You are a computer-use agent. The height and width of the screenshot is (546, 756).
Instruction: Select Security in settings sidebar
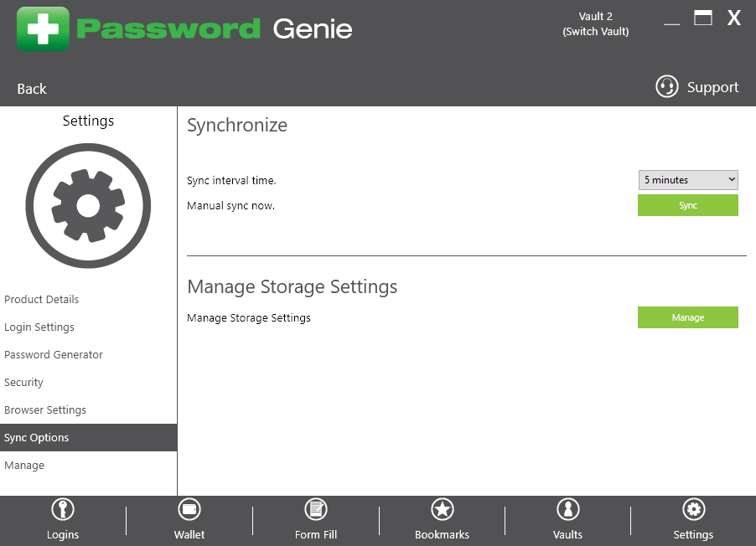coord(23,382)
